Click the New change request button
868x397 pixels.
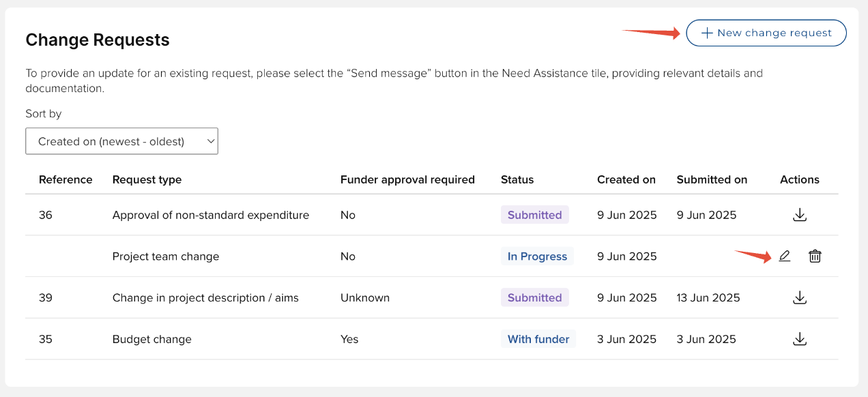(766, 33)
